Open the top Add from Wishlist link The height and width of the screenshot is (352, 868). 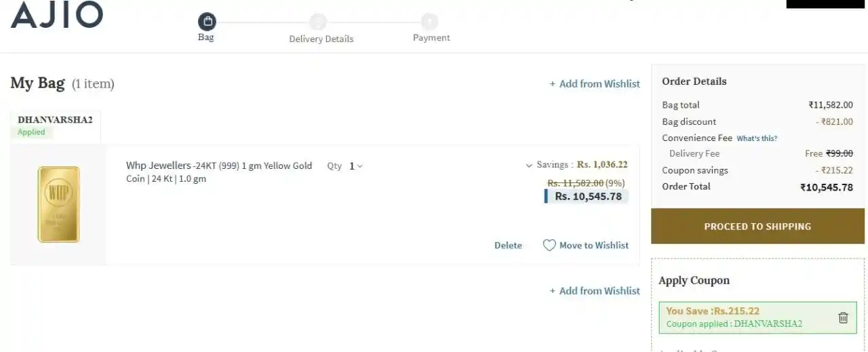coord(595,83)
